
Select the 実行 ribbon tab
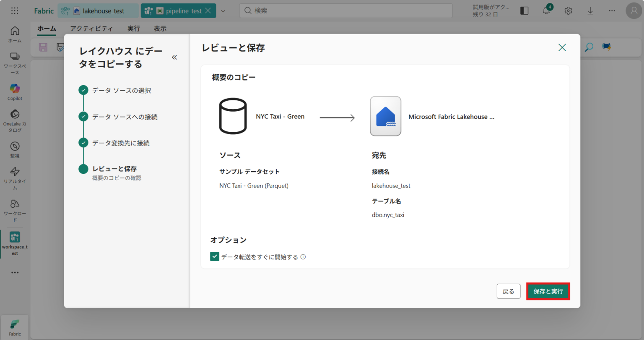pos(134,29)
